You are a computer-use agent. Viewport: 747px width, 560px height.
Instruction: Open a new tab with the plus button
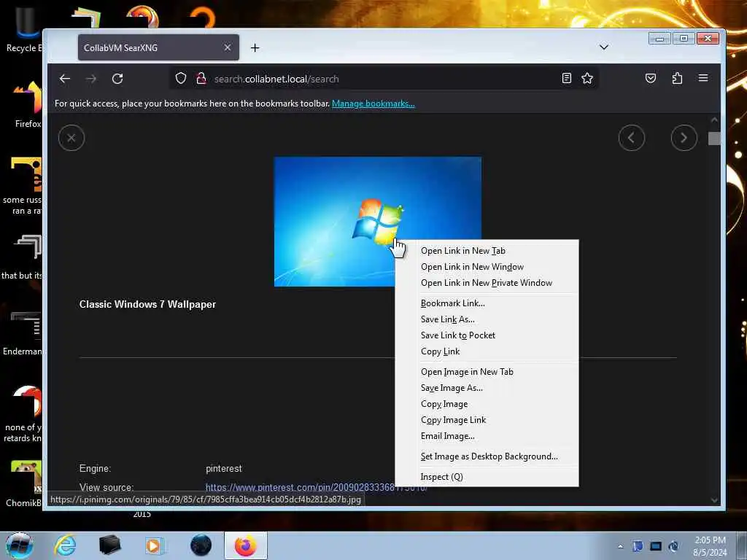[x=255, y=47]
